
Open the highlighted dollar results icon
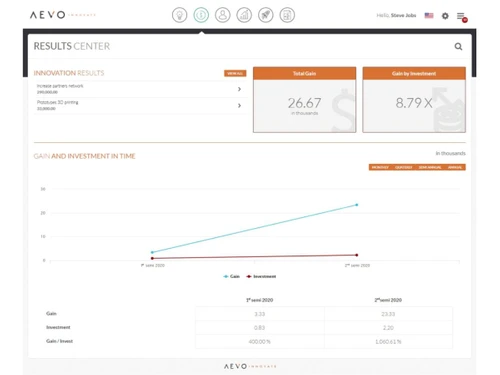[x=201, y=15]
